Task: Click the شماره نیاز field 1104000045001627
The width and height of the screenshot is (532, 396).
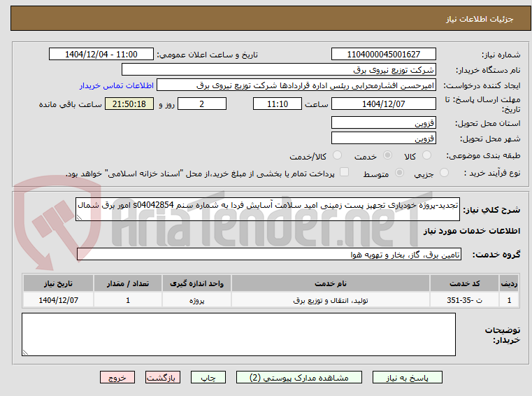Action: tap(383, 54)
